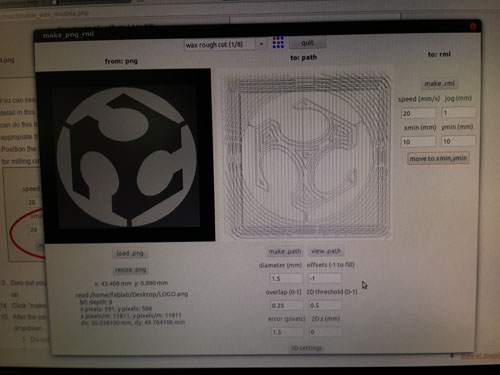Click the 3D settings button

click(x=306, y=348)
